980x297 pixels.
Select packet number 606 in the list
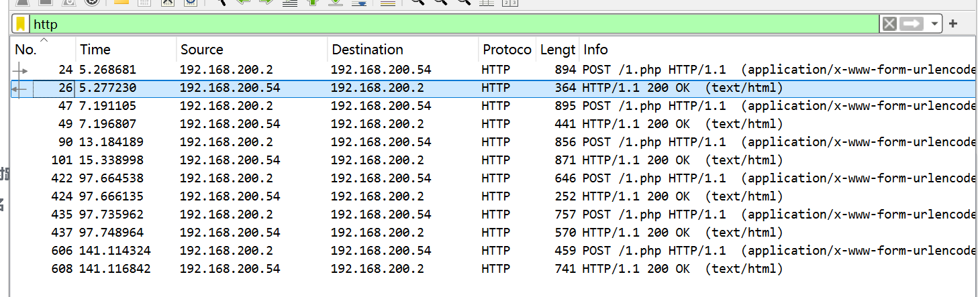(493, 251)
